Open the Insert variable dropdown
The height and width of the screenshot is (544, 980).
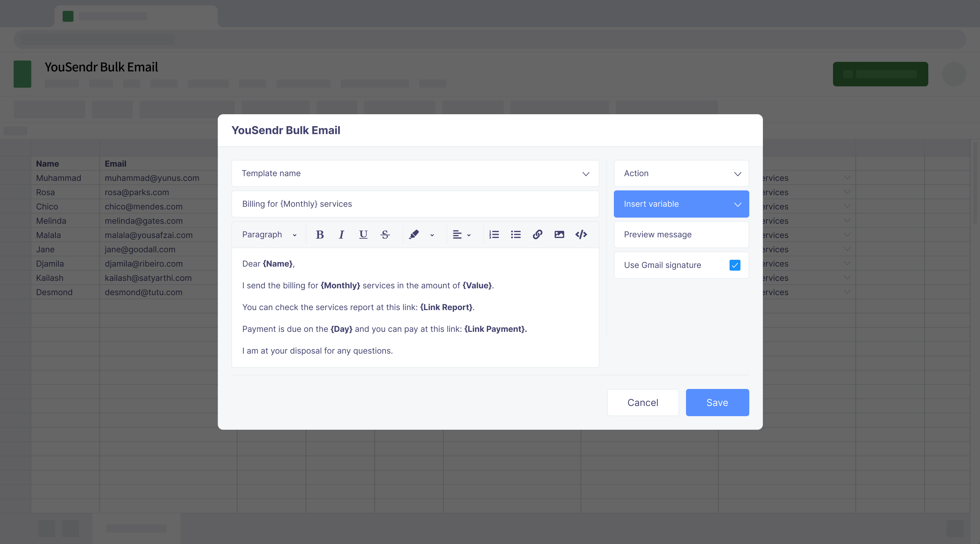tap(681, 204)
